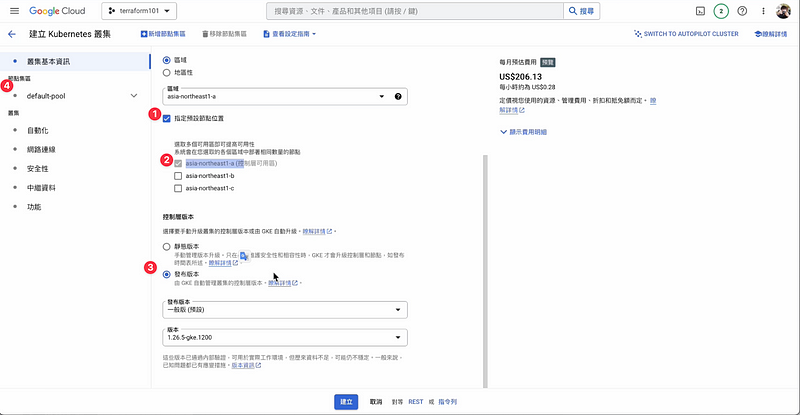The height and width of the screenshot is (415, 800).
Task: Select the 地區性 regional radio button
Action: (x=166, y=72)
